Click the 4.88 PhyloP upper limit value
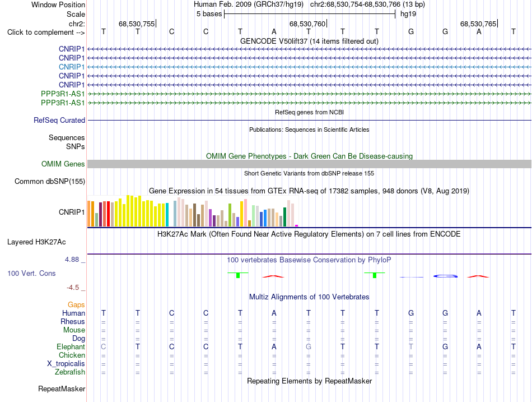Image resolution: width=532 pixels, height=402 pixels. click(72, 260)
